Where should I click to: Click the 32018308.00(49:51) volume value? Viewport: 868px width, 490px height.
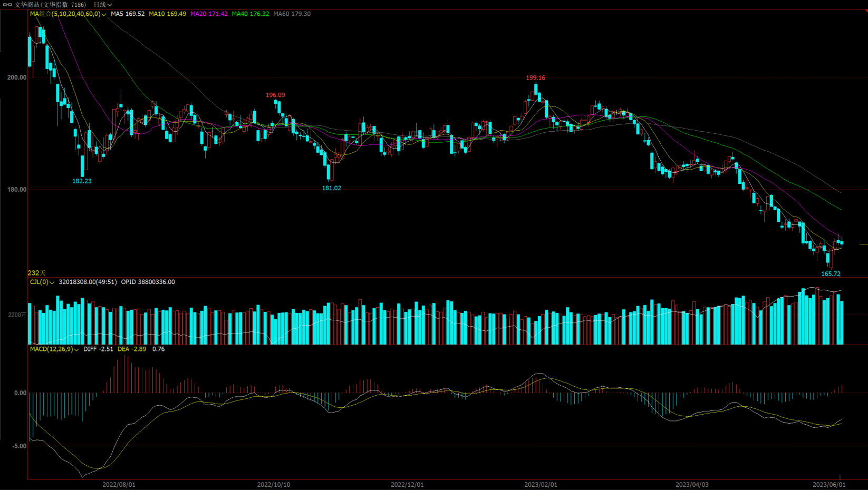(88, 282)
